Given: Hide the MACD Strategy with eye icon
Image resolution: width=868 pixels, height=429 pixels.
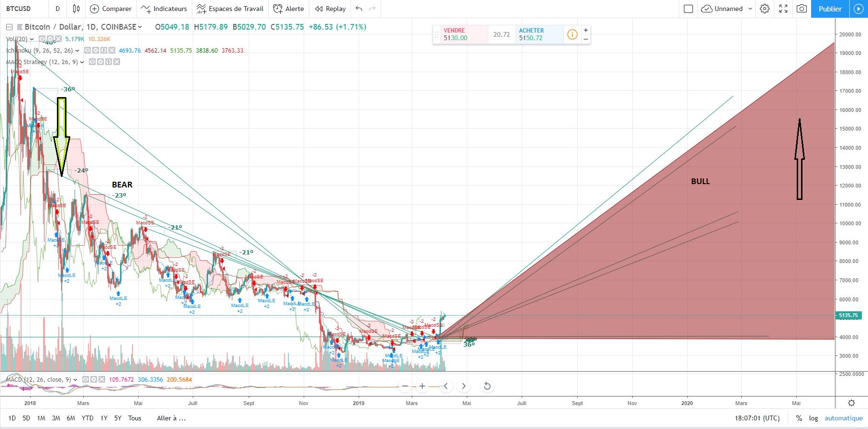Looking at the screenshot, I should (92, 62).
